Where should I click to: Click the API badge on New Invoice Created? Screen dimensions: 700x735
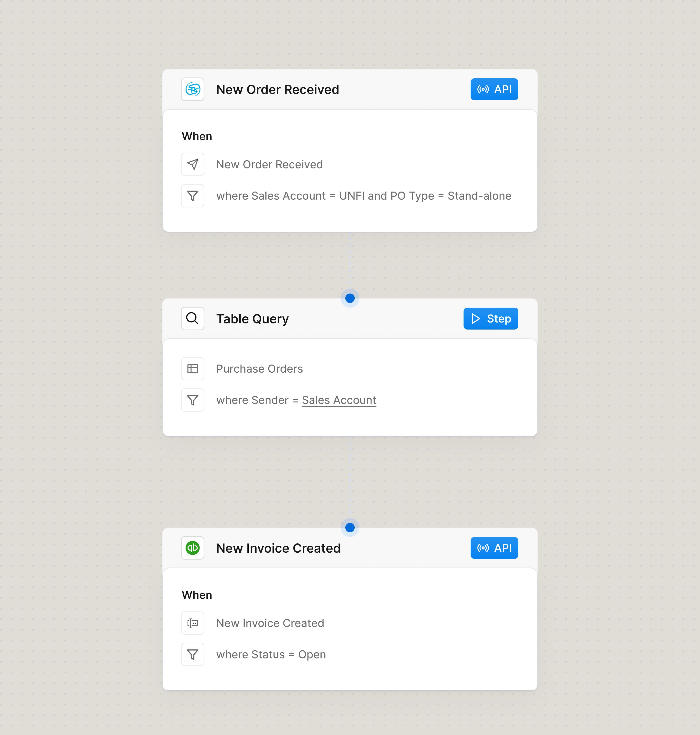[x=494, y=548]
